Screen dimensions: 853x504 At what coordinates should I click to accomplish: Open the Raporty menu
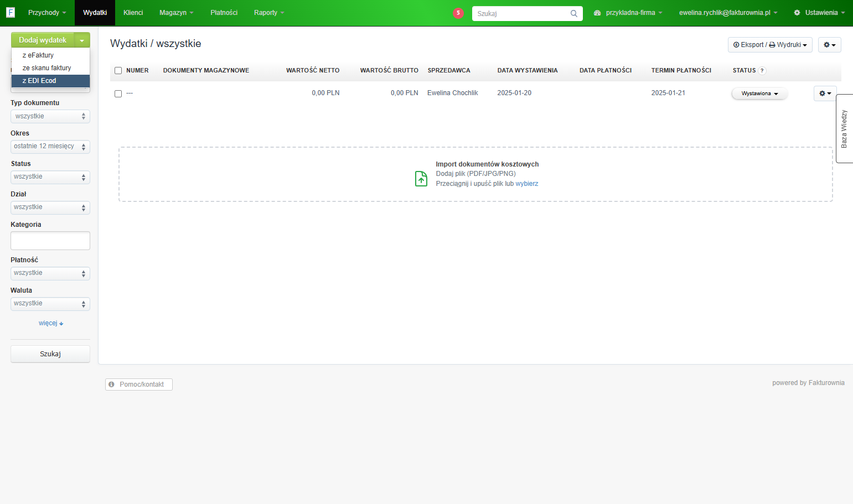[x=269, y=13]
